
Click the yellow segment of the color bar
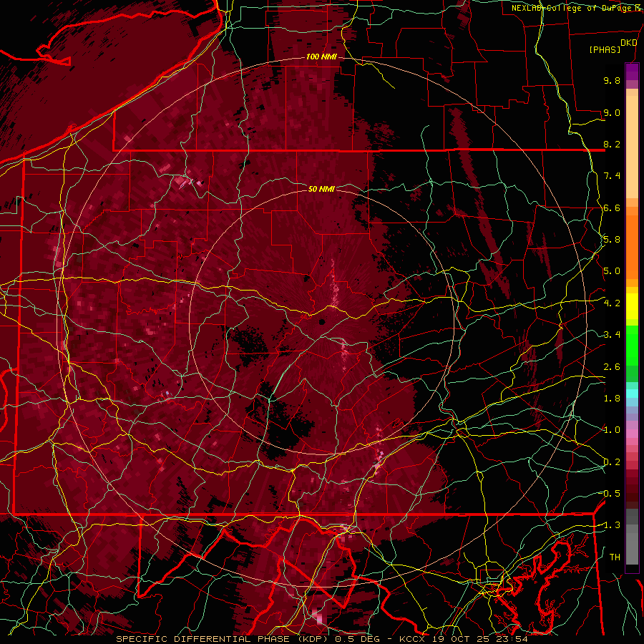(x=632, y=306)
